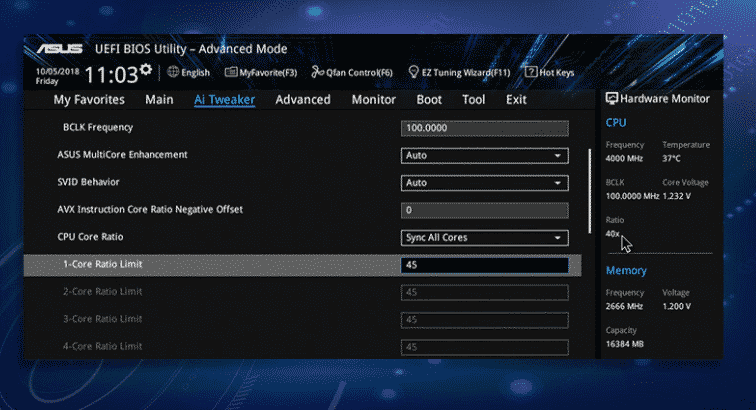
Task: Select the SVID Behavior label
Action: point(88,182)
